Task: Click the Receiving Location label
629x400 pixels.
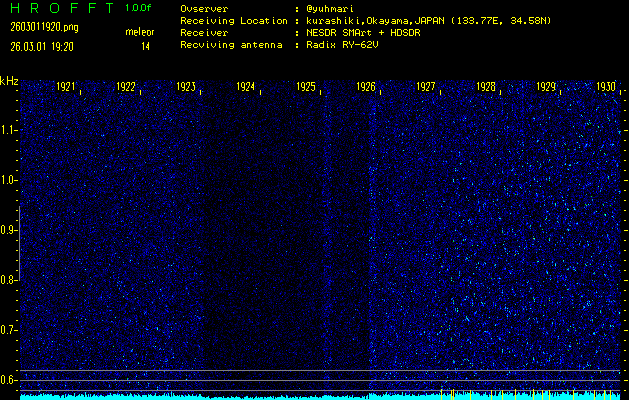Action: [234, 21]
